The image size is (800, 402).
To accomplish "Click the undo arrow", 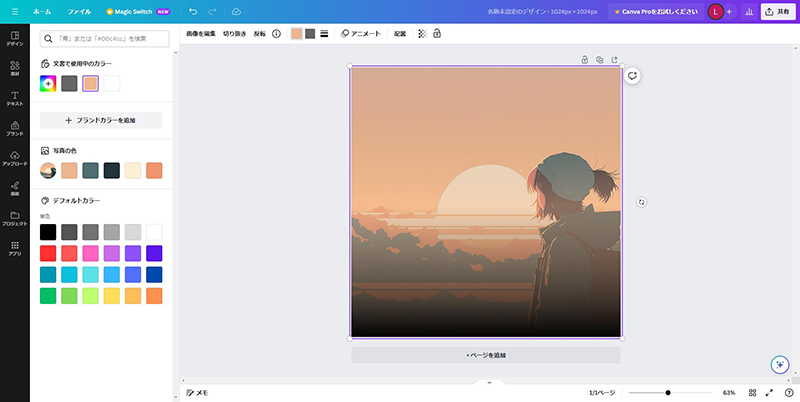I will [x=193, y=12].
